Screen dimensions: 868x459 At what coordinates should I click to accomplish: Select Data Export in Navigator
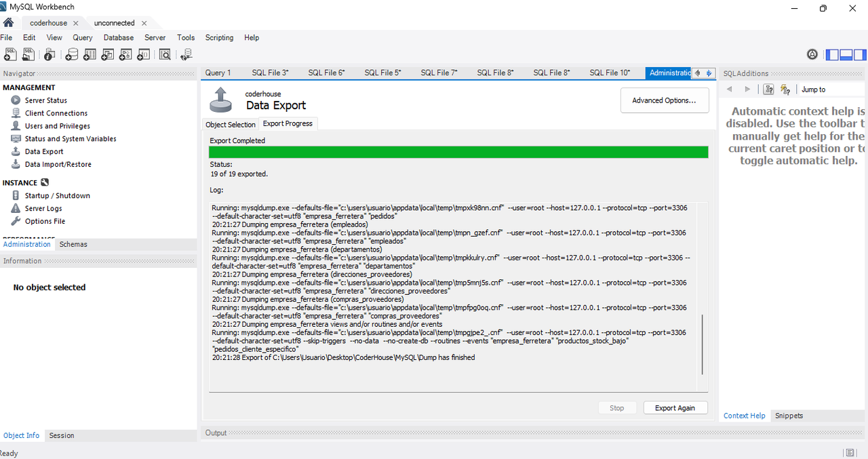coord(44,152)
